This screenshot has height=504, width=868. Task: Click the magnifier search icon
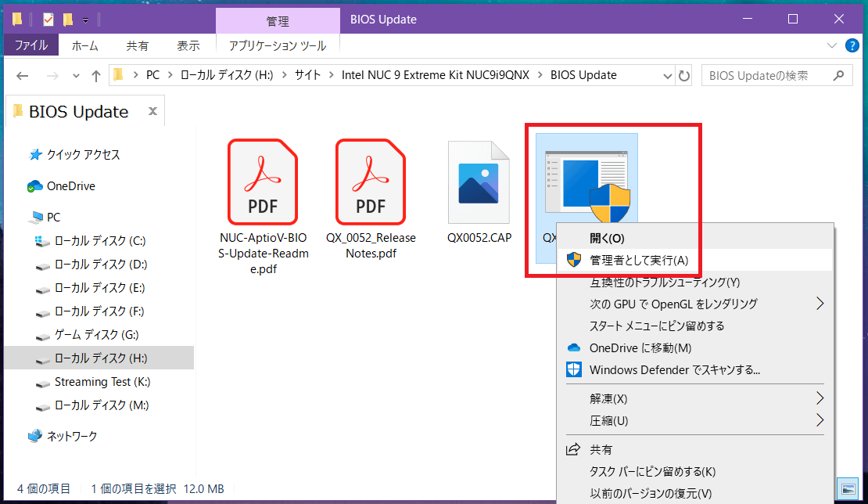(x=838, y=75)
